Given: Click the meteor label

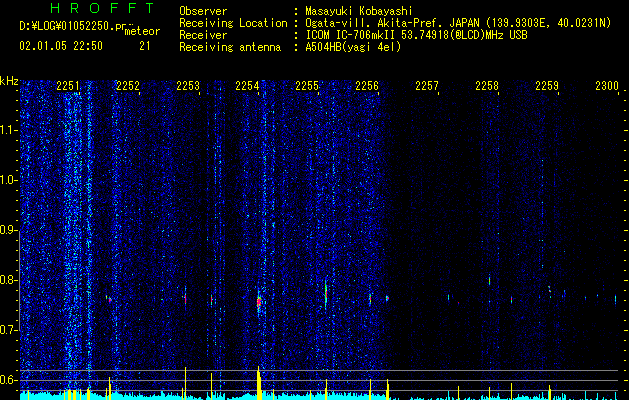Looking at the screenshot, I should pyautogui.click(x=142, y=31).
